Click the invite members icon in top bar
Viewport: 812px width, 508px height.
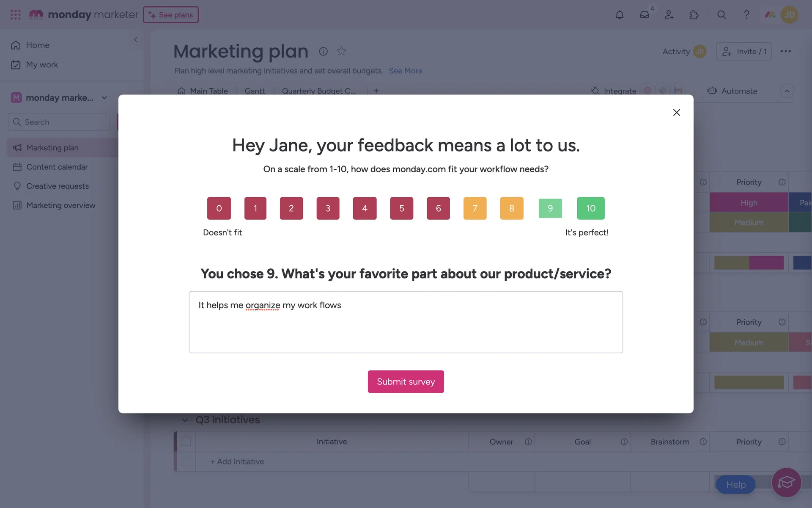[669, 15]
